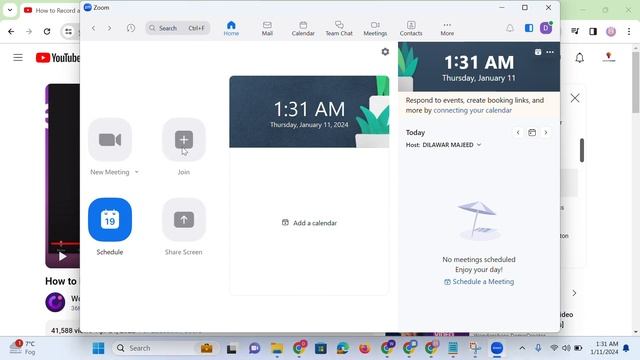This screenshot has height=360, width=640.
Task: Open File Explorer from the taskbar
Action: click(277, 348)
